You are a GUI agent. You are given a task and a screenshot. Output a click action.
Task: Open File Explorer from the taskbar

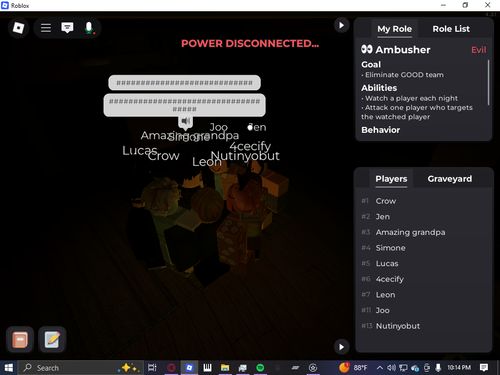pos(225,368)
